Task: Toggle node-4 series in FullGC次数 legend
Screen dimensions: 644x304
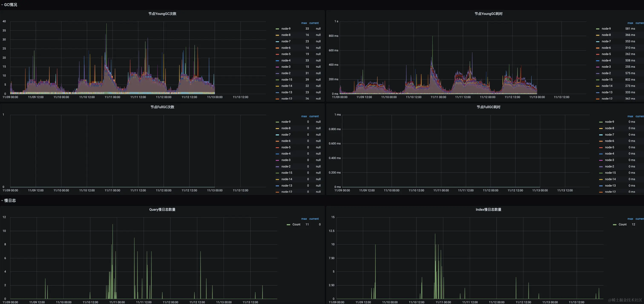Action: point(286,154)
